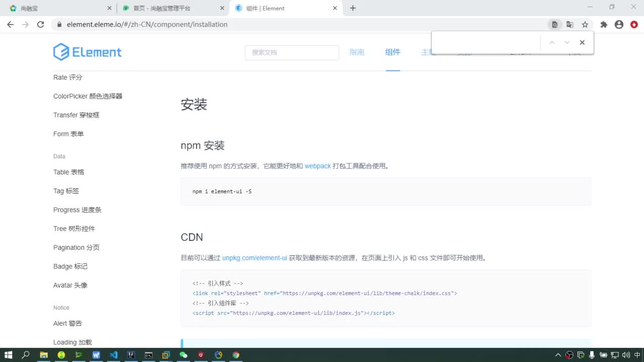
Task: Open Rate 评分 in sidebar
Action: click(x=67, y=77)
